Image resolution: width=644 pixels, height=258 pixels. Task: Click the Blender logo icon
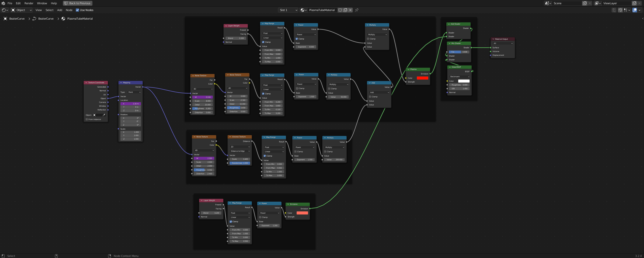pyautogui.click(x=3, y=3)
